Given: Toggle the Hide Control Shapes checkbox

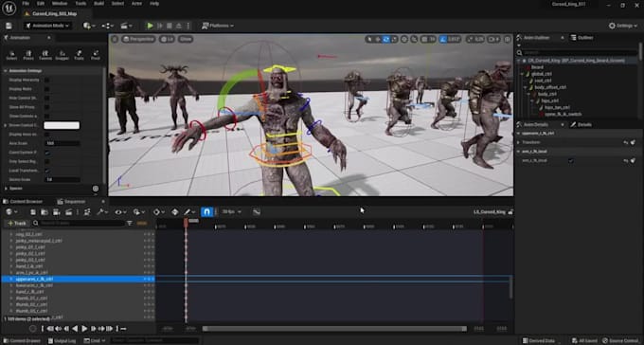Looking at the screenshot, I should pyautogui.click(x=46, y=98).
